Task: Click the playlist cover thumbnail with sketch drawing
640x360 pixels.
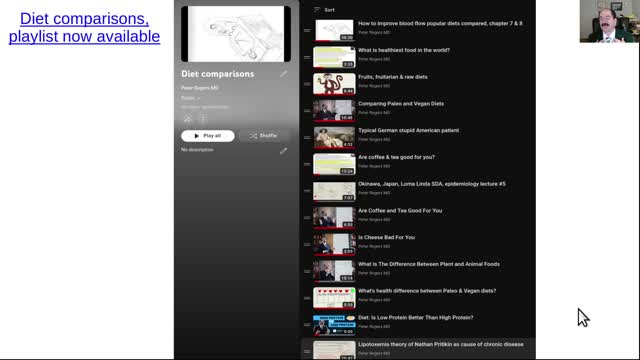Action: click(236, 34)
